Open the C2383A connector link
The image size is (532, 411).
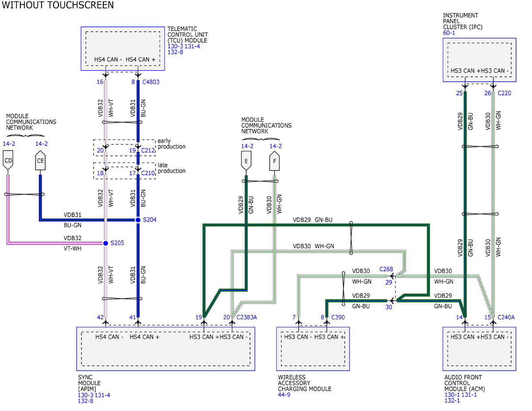(x=247, y=317)
